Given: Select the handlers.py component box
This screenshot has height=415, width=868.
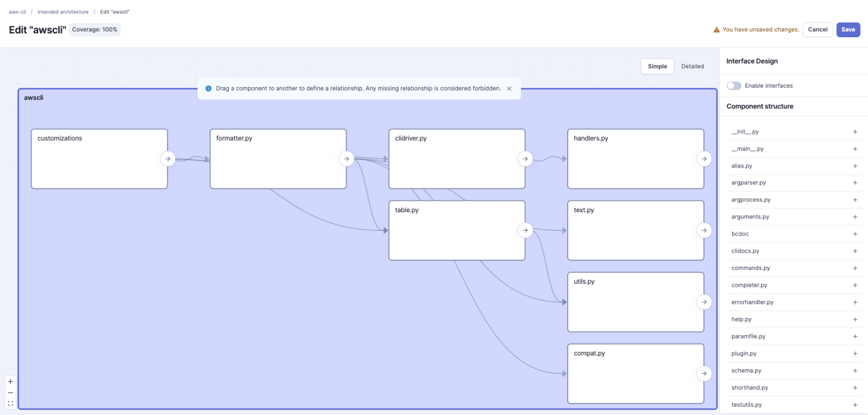Looking at the screenshot, I should click(636, 159).
